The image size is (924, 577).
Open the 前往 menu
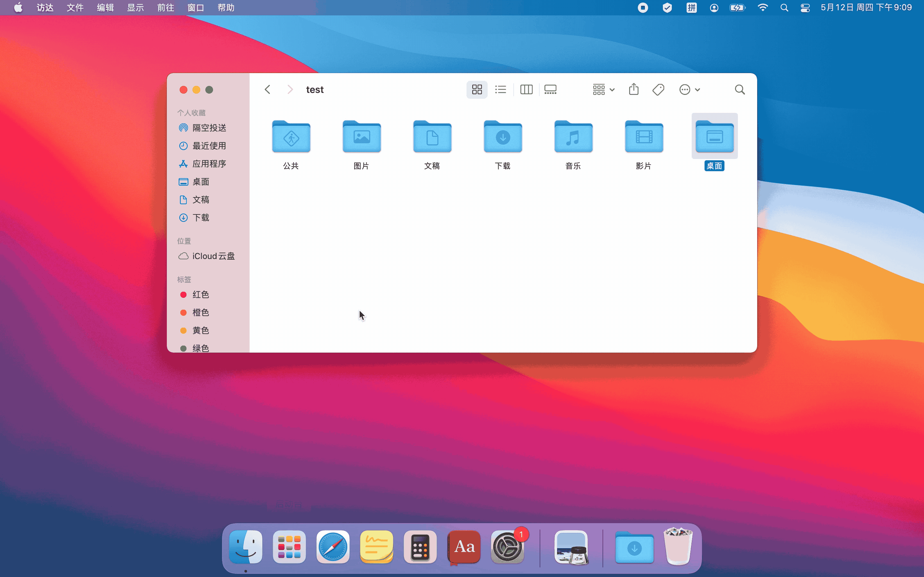pyautogui.click(x=165, y=8)
